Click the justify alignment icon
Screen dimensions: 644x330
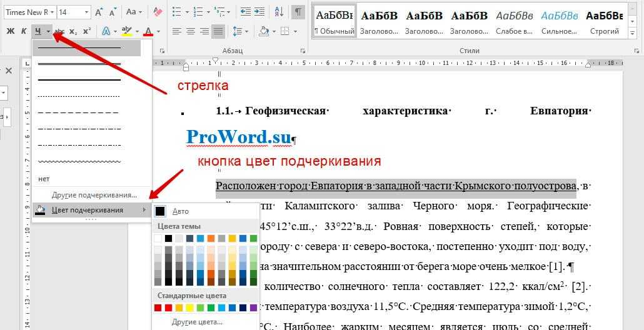coord(218,31)
